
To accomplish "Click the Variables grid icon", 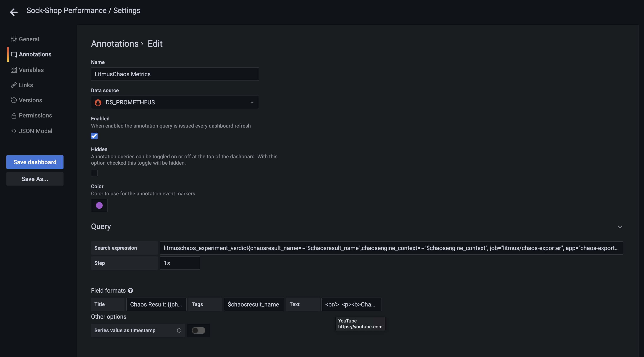I will (x=14, y=70).
